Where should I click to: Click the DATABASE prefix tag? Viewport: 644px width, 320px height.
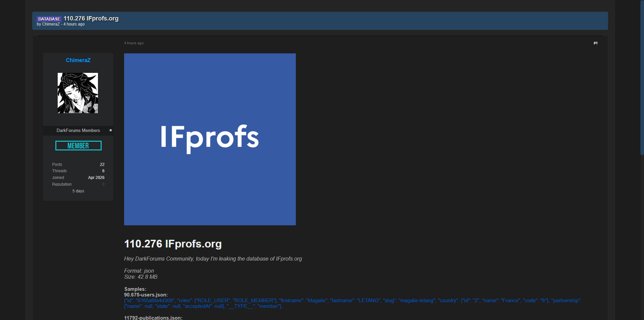click(49, 19)
